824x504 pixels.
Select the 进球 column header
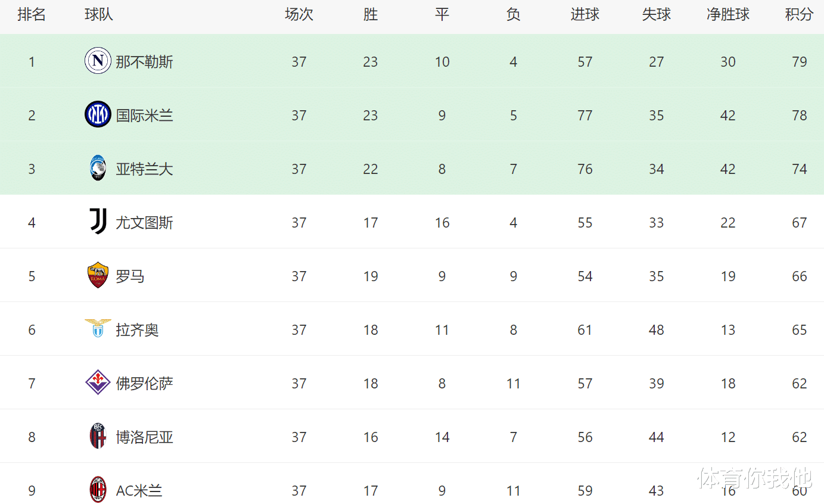[584, 15]
